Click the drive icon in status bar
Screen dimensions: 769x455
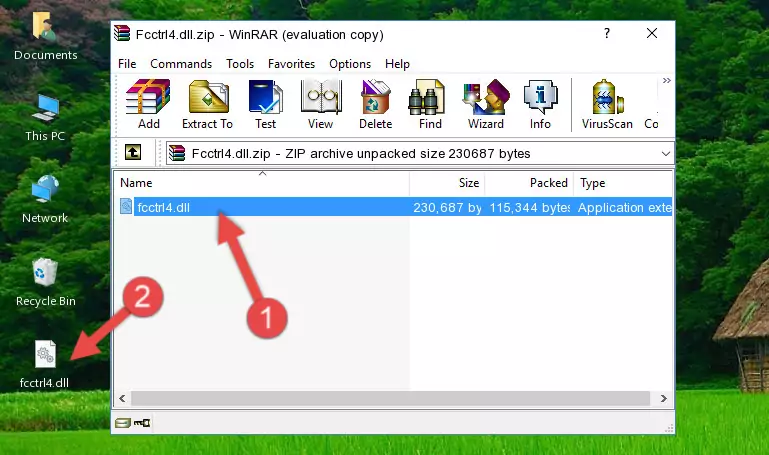tap(123, 423)
